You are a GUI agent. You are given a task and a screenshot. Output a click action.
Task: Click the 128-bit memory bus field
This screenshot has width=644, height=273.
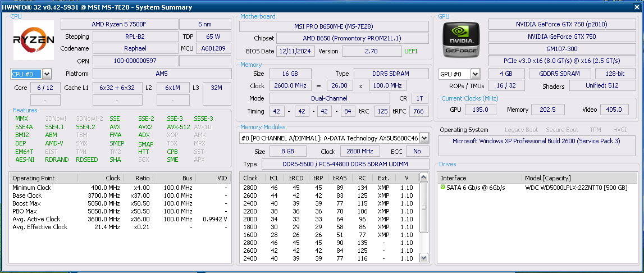[615, 74]
